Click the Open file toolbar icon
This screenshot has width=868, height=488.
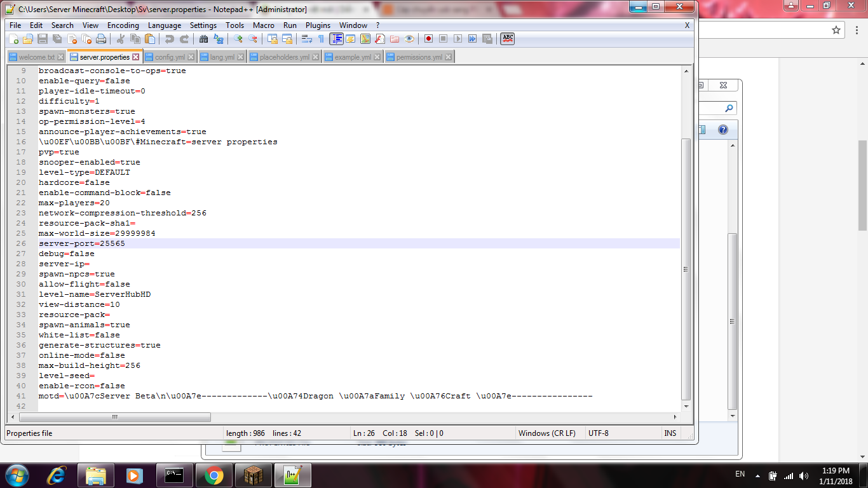click(x=27, y=39)
